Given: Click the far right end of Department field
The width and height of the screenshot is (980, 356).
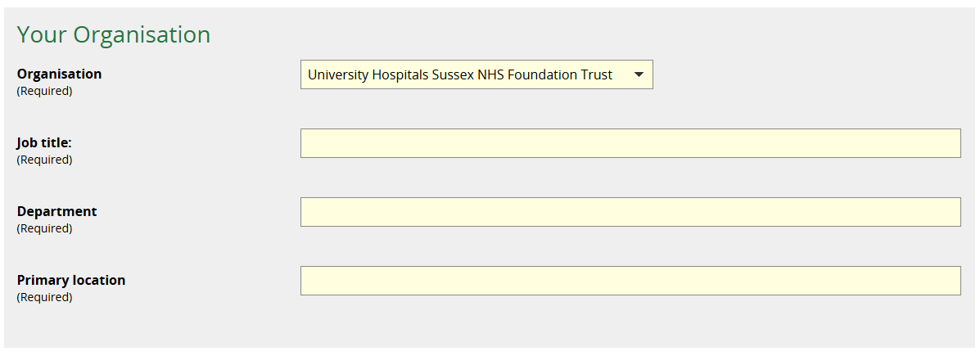Looking at the screenshot, I should coord(950,212).
